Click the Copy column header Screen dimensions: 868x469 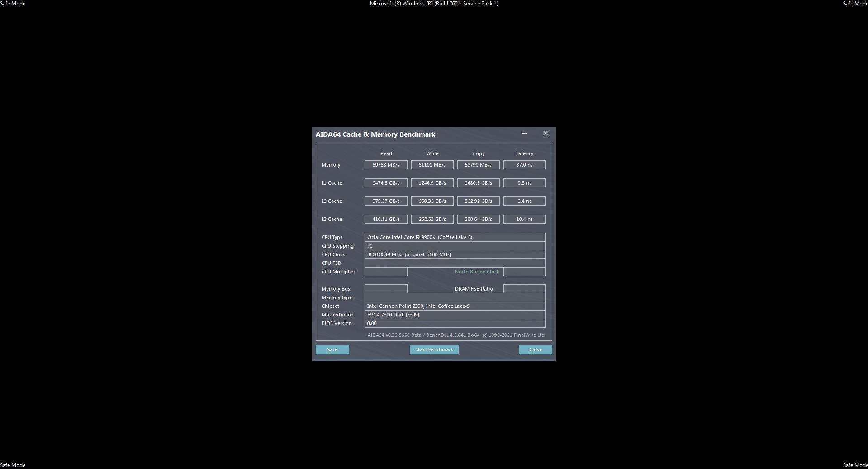click(x=479, y=153)
